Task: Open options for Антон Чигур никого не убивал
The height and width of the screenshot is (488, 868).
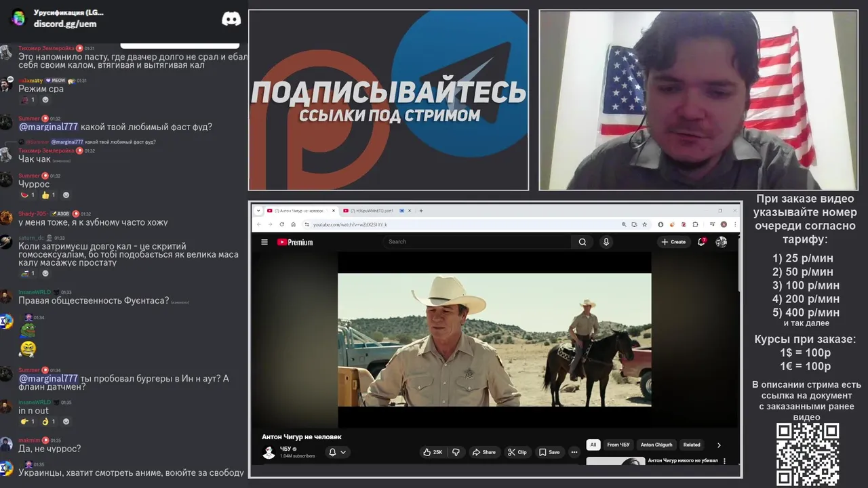Action: click(724, 461)
